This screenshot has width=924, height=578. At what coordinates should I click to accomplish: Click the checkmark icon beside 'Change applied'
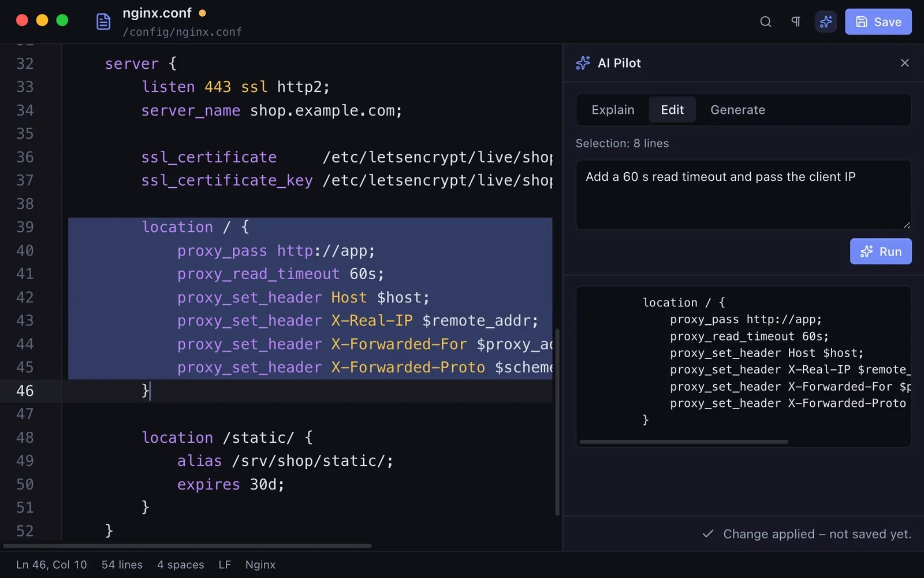[x=708, y=534]
